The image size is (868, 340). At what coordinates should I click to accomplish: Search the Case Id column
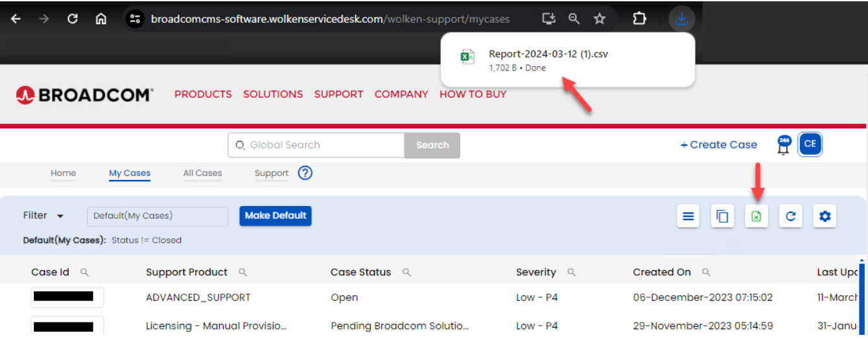pyautogui.click(x=84, y=273)
